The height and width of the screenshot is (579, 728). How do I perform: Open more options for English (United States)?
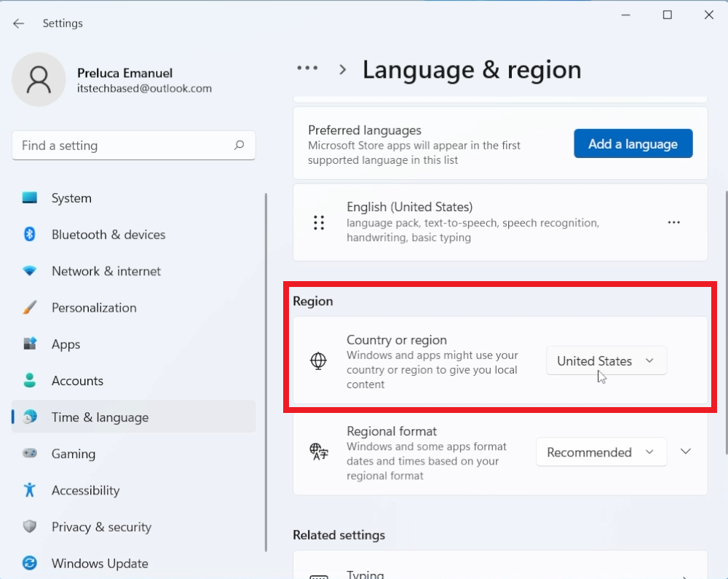[673, 222]
